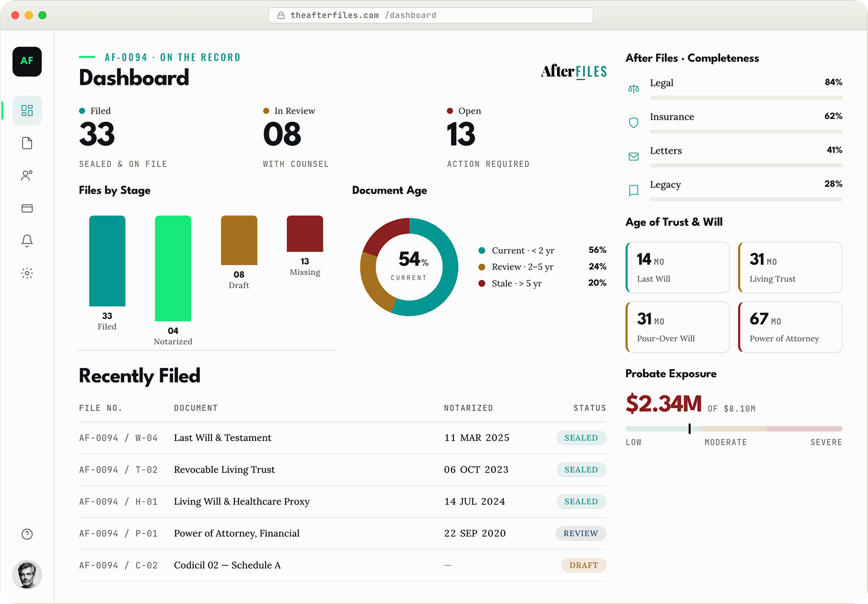Click the notarized date 22 SEP 2020
Image resolution: width=868 pixels, height=604 pixels.
475,533
